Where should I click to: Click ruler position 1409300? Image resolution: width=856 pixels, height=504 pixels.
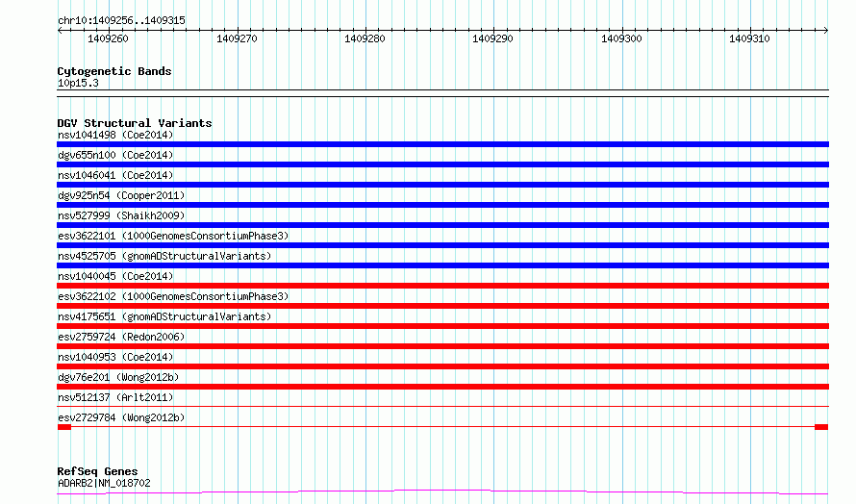pos(621,38)
